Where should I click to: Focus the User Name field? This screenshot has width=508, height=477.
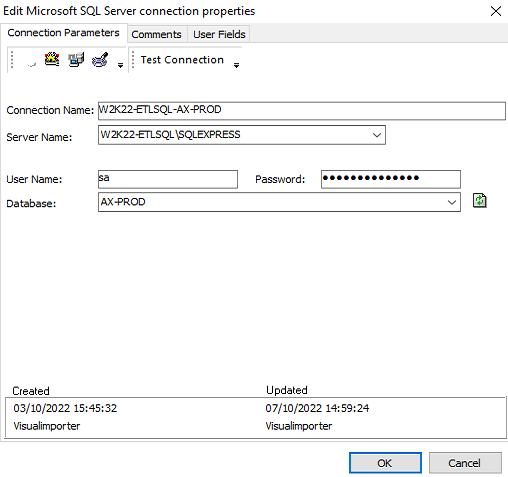coord(168,179)
